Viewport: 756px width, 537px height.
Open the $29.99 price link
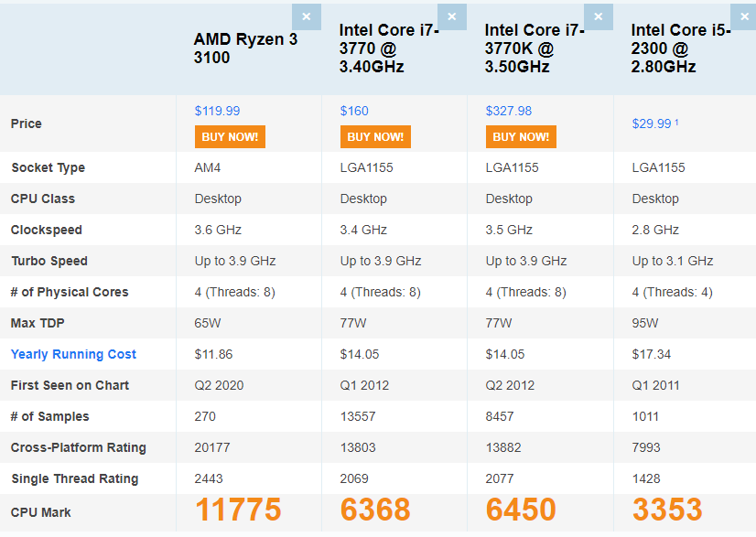pos(652,124)
